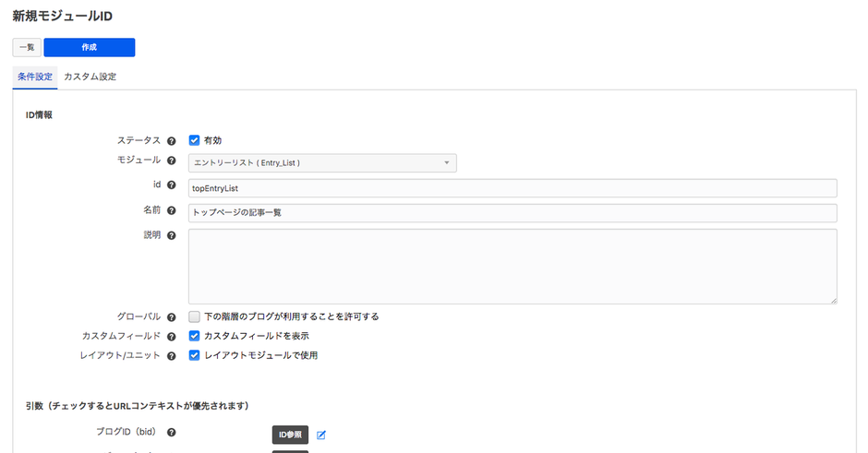
Task: Select the 条件設定 tab
Action: coord(35,77)
